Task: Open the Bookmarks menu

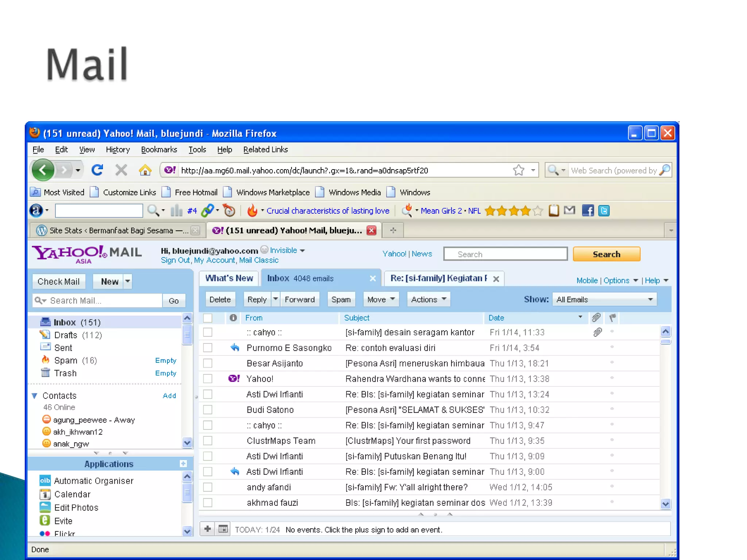Action: 159,149
